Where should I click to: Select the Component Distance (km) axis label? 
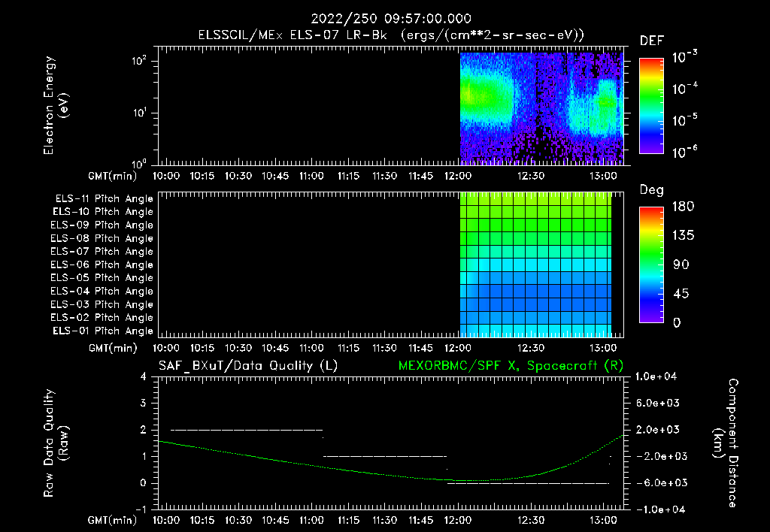(726, 443)
